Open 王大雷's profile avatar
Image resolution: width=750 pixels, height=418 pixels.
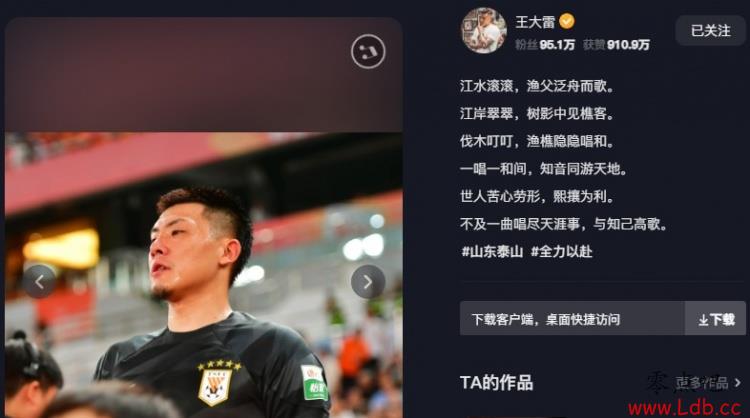pos(484,31)
